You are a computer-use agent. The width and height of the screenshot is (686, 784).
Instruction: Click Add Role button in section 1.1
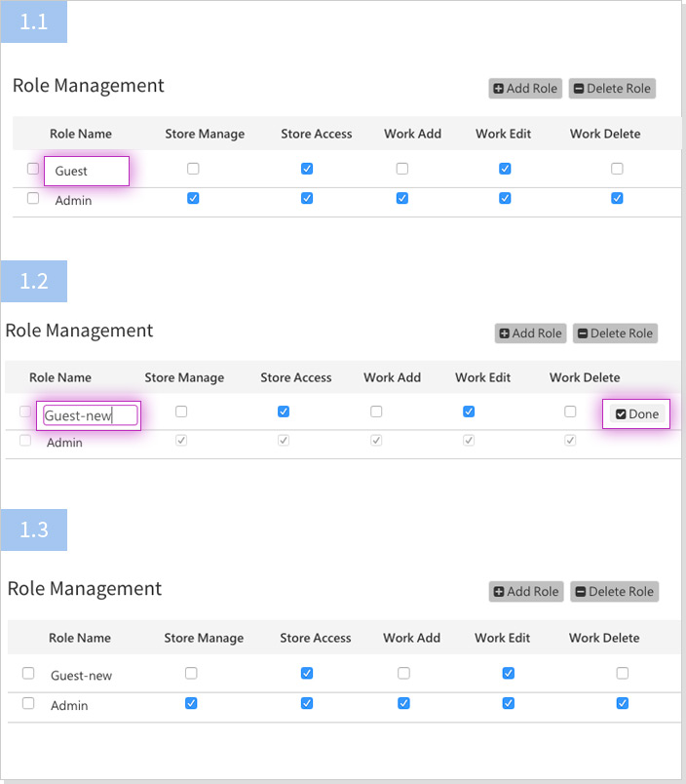coord(525,89)
